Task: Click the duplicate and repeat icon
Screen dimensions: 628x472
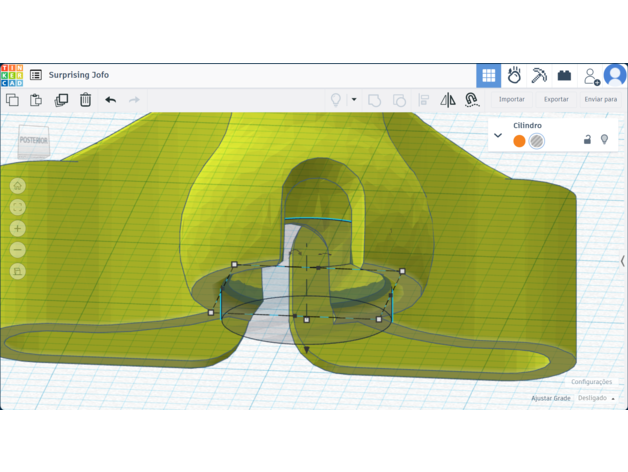Action: tap(61, 100)
